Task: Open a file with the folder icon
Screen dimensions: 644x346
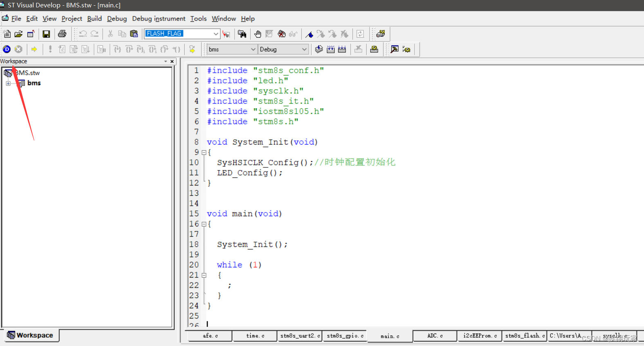Action: pyautogui.click(x=18, y=34)
